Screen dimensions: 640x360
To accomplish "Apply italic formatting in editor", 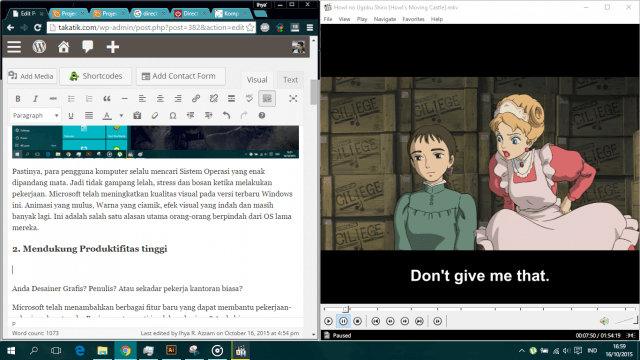I will [x=36, y=99].
